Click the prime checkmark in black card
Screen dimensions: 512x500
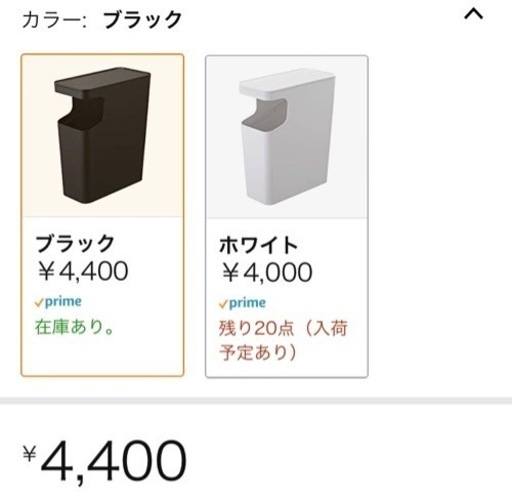coord(39,303)
